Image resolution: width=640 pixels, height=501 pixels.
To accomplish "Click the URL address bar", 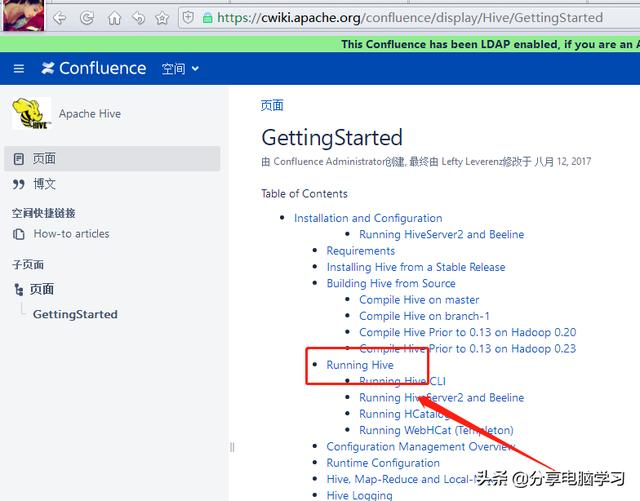I will point(409,18).
